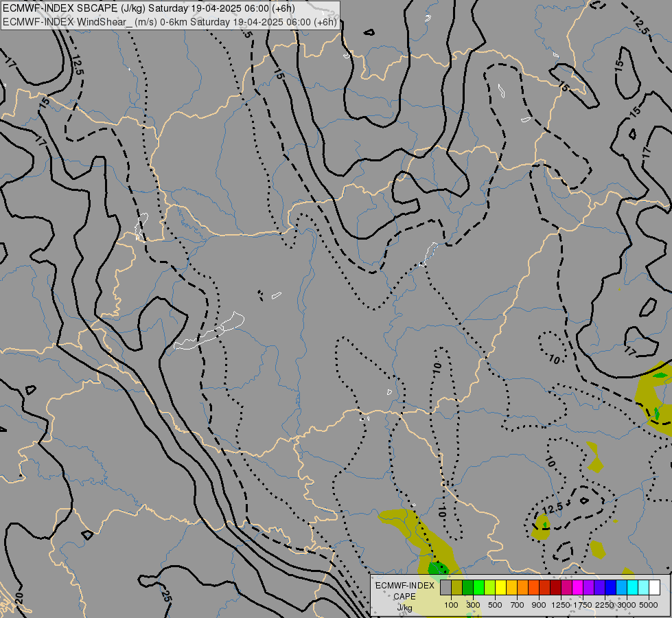The width and height of the screenshot is (672, 618).
Task: Click the amber legend swatch before 700
Action: (x=511, y=588)
